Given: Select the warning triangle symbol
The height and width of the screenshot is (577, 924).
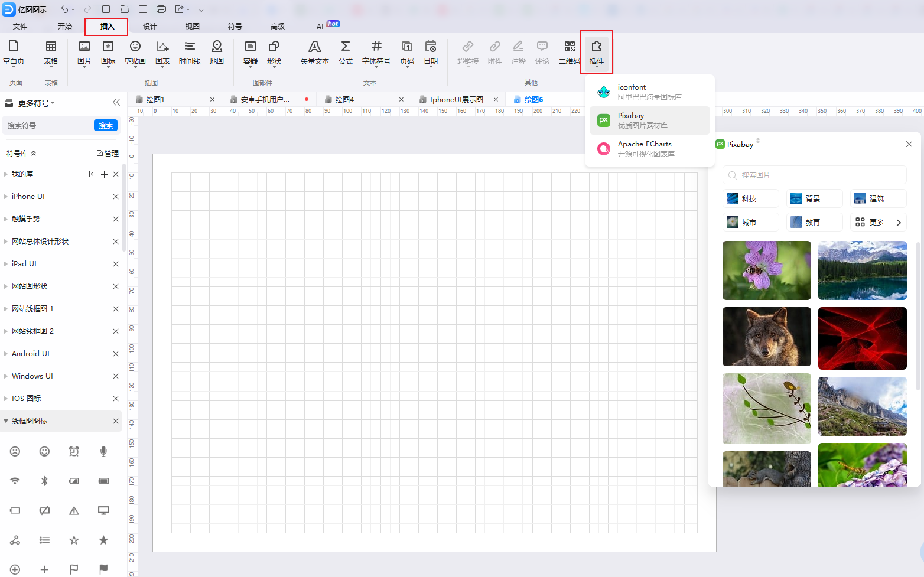Looking at the screenshot, I should click(x=74, y=510).
